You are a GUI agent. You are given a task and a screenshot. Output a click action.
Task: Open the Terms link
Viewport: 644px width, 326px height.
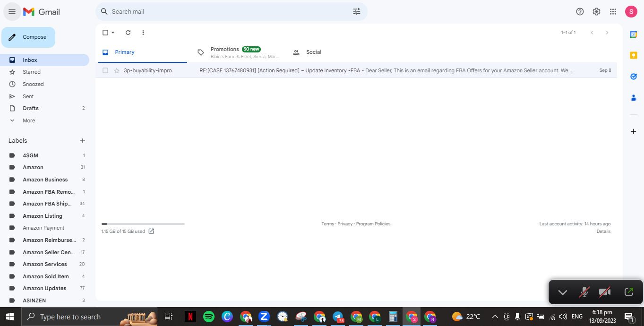click(327, 224)
